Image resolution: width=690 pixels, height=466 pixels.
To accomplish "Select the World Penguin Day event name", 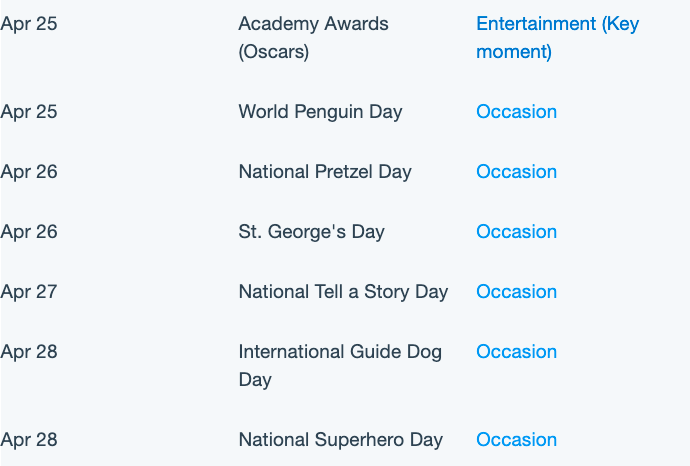I will [x=320, y=112].
